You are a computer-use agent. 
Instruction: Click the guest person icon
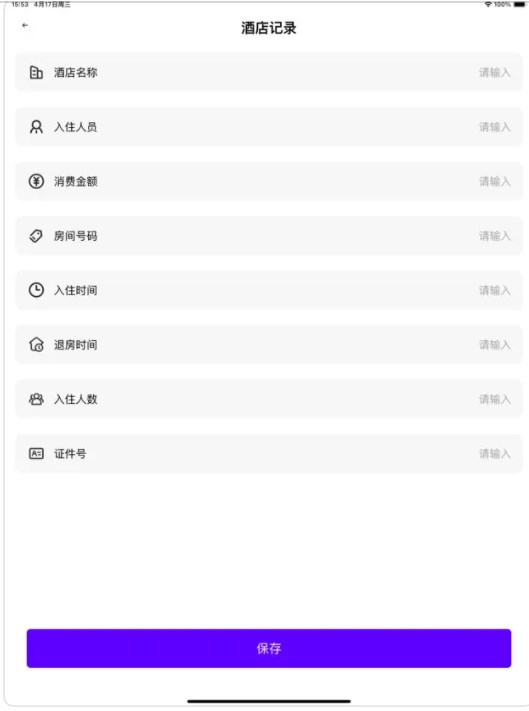(x=36, y=127)
